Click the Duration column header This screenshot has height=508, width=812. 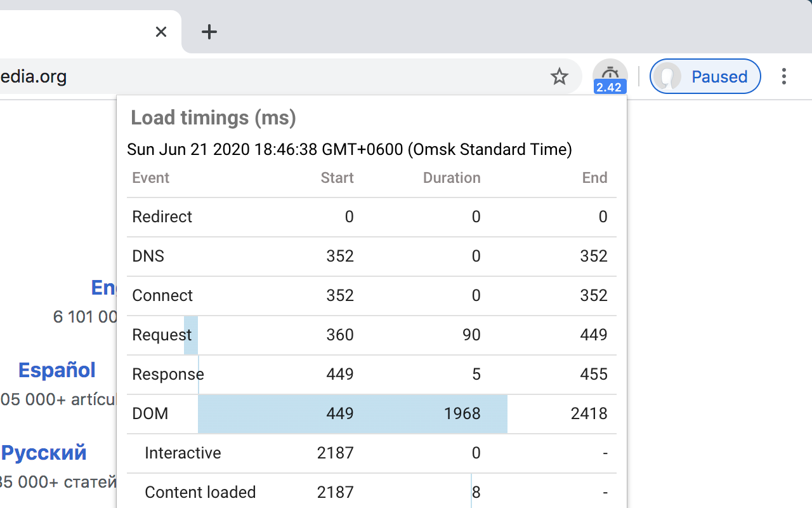[x=451, y=178]
